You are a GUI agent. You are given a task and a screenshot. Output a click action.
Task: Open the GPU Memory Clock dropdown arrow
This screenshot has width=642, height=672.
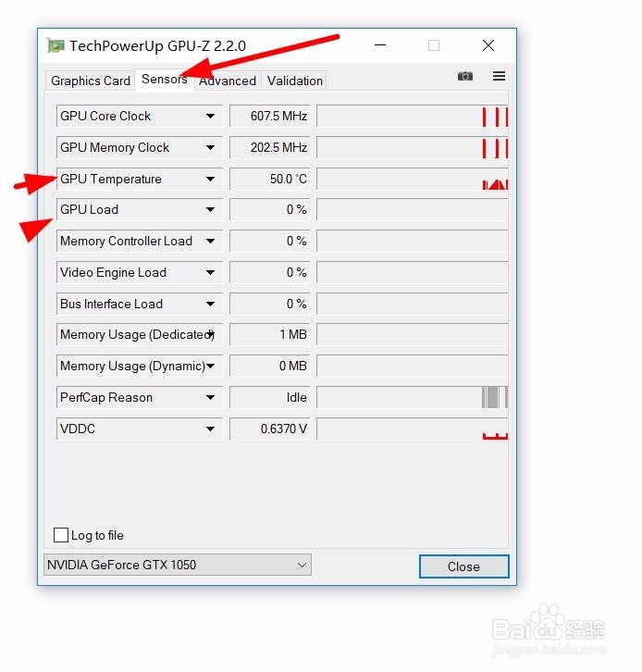[210, 147]
